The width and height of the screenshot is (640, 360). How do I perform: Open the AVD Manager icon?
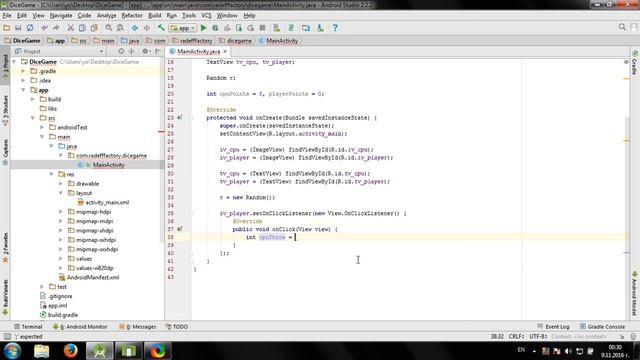277,28
